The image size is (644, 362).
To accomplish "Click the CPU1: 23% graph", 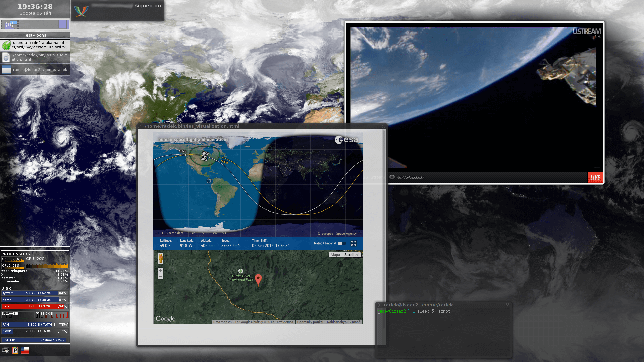I will 13,259.
